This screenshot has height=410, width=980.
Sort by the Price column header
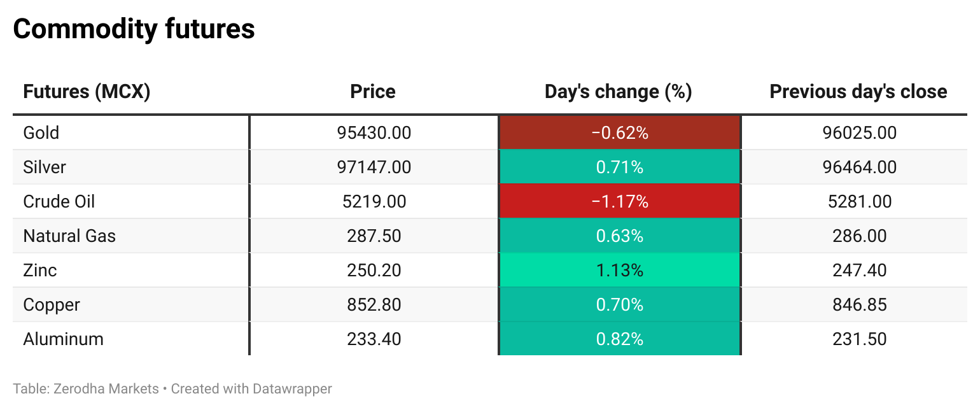pyautogui.click(x=373, y=92)
